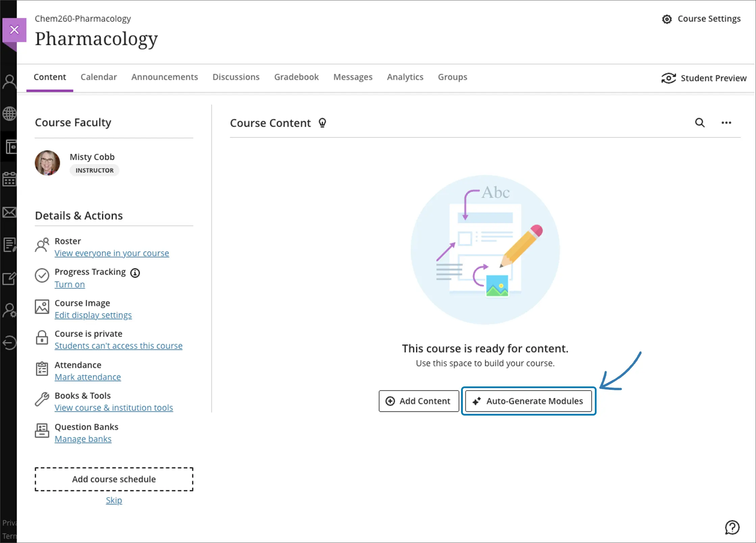Image resolution: width=756 pixels, height=543 pixels.
Task: Click the Student Preview eye icon
Action: click(x=668, y=78)
